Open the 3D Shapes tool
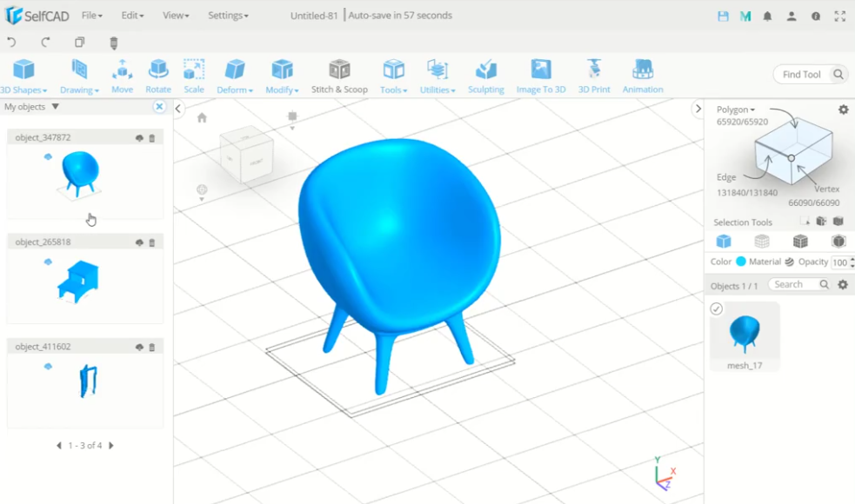The width and height of the screenshot is (855, 504). point(23,76)
